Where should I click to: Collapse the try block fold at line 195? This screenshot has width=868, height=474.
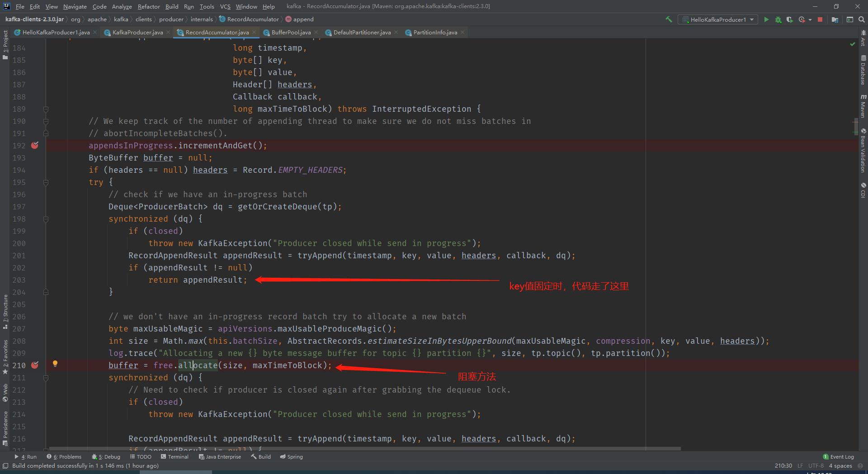[46, 182]
